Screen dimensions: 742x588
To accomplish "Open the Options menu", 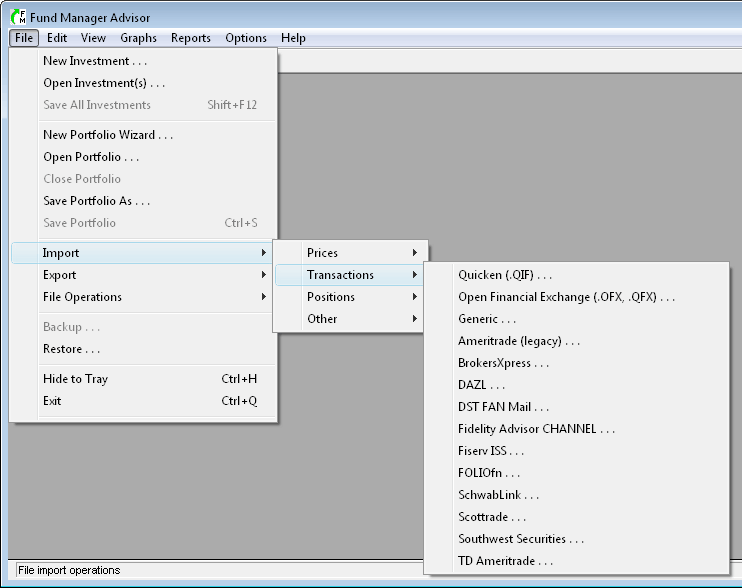I will (x=246, y=38).
